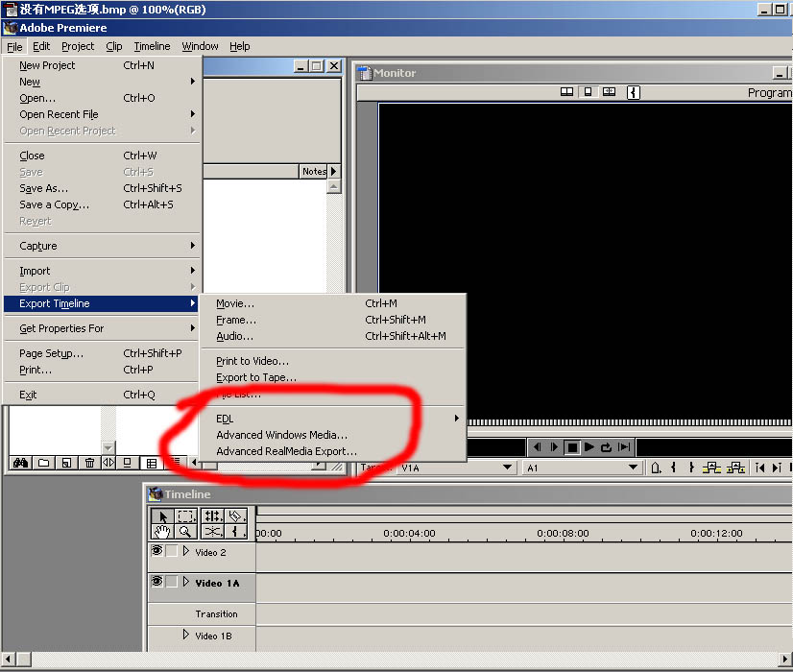This screenshot has height=672, width=793.
Task: Choose Advanced RealMedia Export... option
Action: (x=333, y=451)
